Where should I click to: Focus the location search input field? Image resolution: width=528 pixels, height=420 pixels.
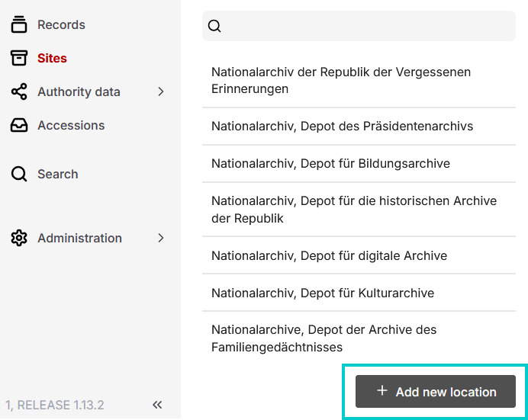click(366, 26)
